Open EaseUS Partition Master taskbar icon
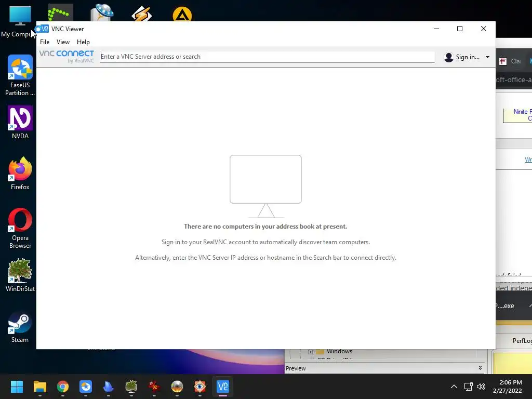Viewport: 532px width, 399px height. click(86, 387)
